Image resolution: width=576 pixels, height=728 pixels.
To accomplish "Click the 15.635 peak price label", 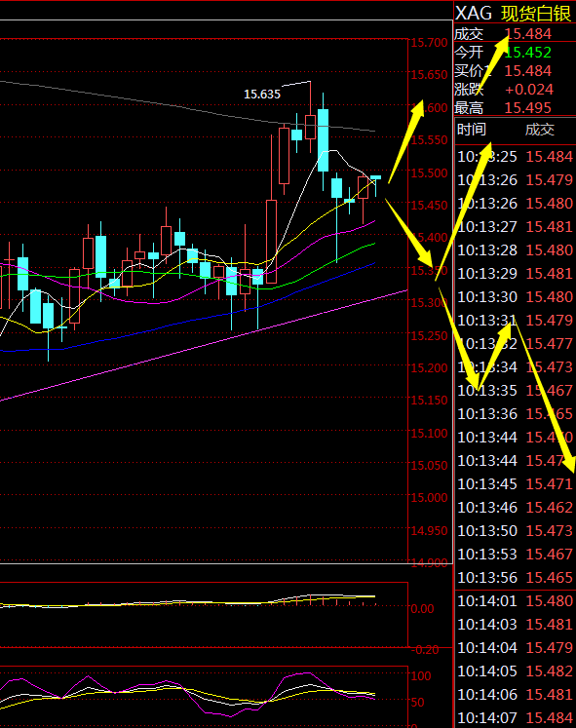I will point(262,95).
